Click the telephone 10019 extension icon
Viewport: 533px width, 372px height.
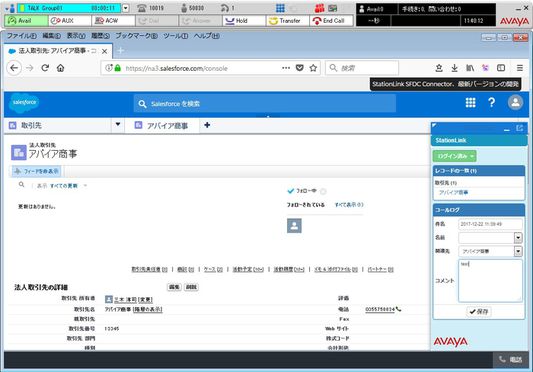point(141,8)
